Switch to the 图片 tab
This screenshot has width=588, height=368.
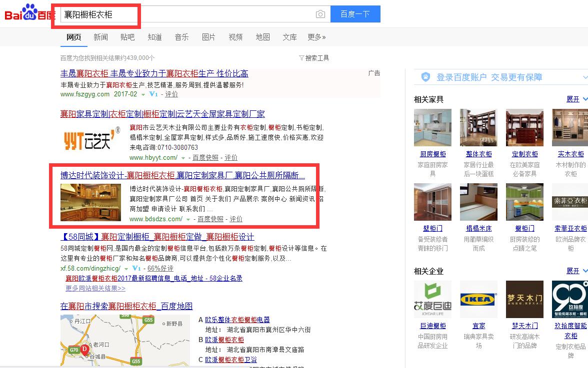click(208, 37)
